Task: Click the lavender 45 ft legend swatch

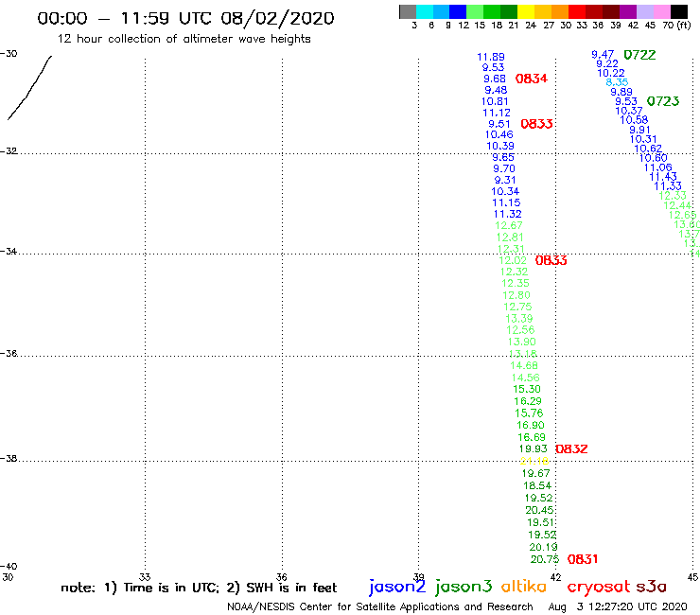Action: point(644,11)
